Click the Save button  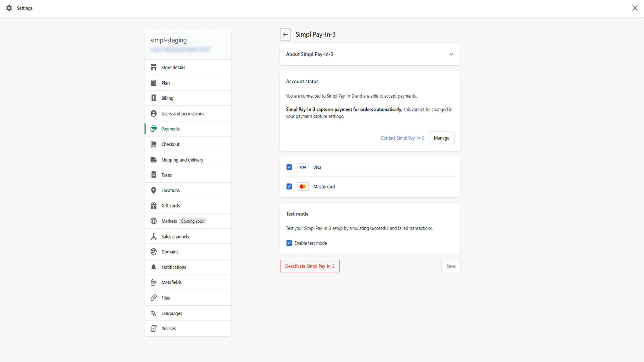pos(451,266)
